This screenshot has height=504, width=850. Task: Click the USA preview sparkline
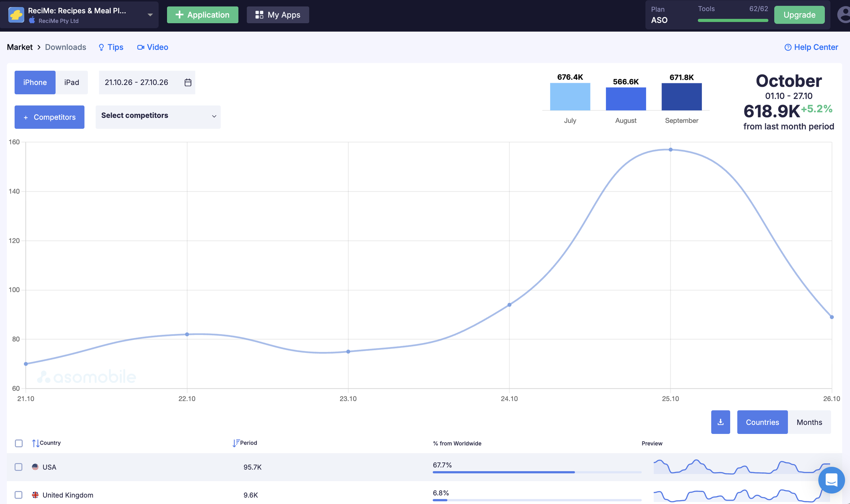(742, 466)
